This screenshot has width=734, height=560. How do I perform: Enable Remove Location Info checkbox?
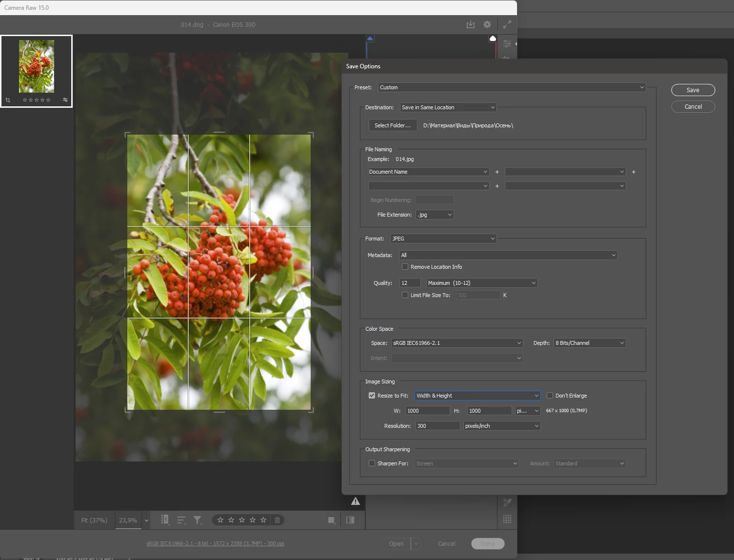405,267
